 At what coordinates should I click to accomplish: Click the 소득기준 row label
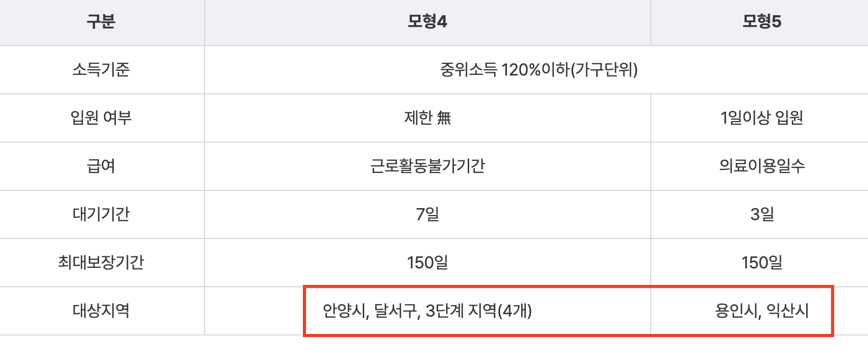tap(101, 70)
